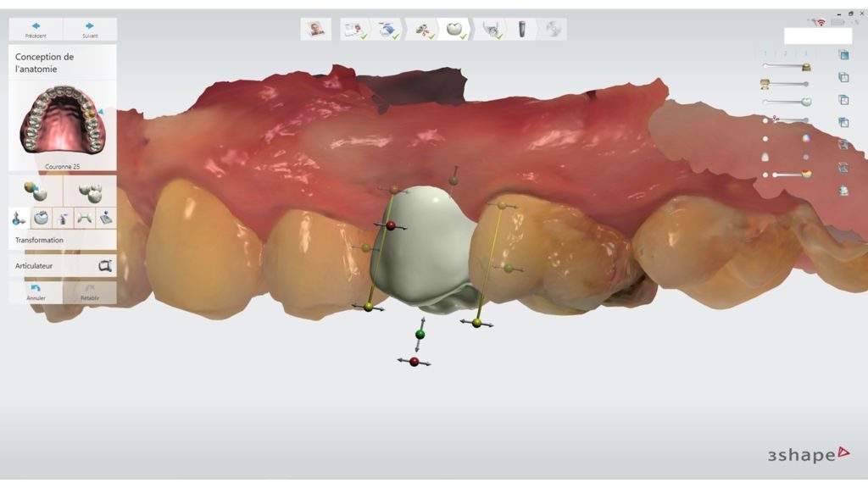868x488 pixels.
Task: Toggle the cut-plane visibility dot
Action: point(765,120)
